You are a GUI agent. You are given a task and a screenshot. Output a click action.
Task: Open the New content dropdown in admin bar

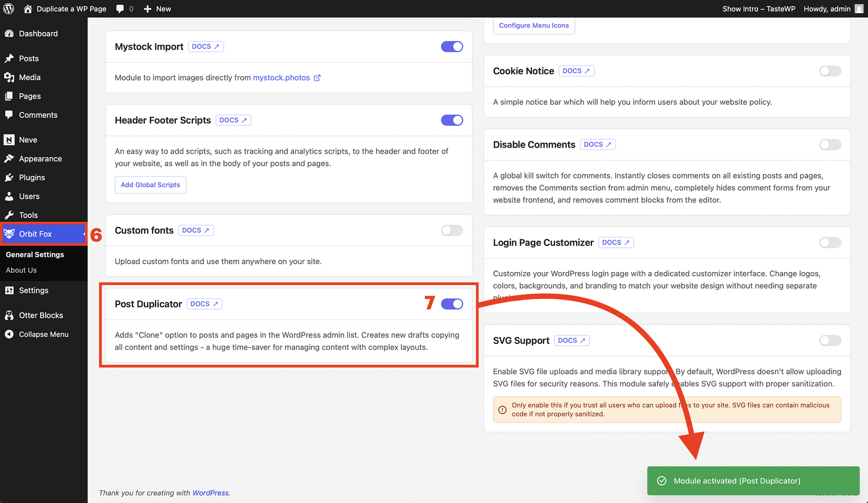coord(157,9)
